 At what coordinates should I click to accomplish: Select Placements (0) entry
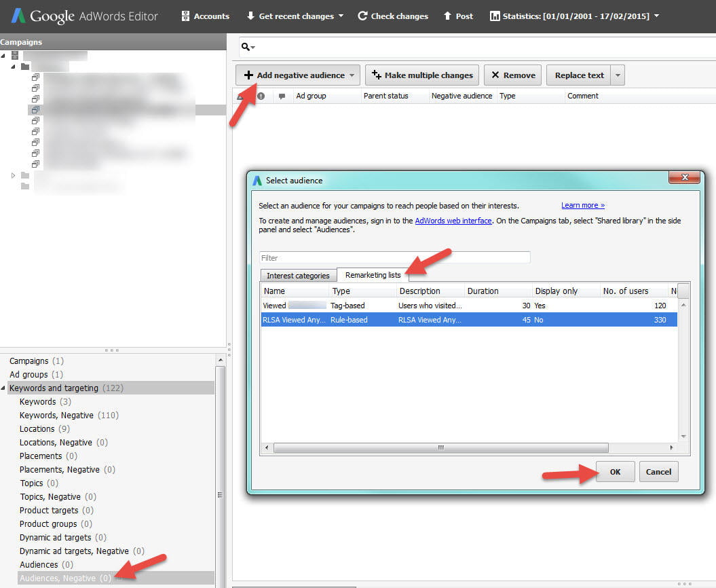[48, 456]
